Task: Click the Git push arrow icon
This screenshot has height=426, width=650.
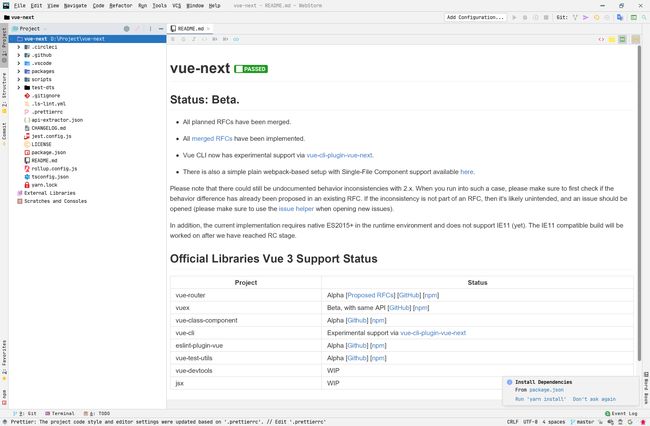Action: point(585,17)
